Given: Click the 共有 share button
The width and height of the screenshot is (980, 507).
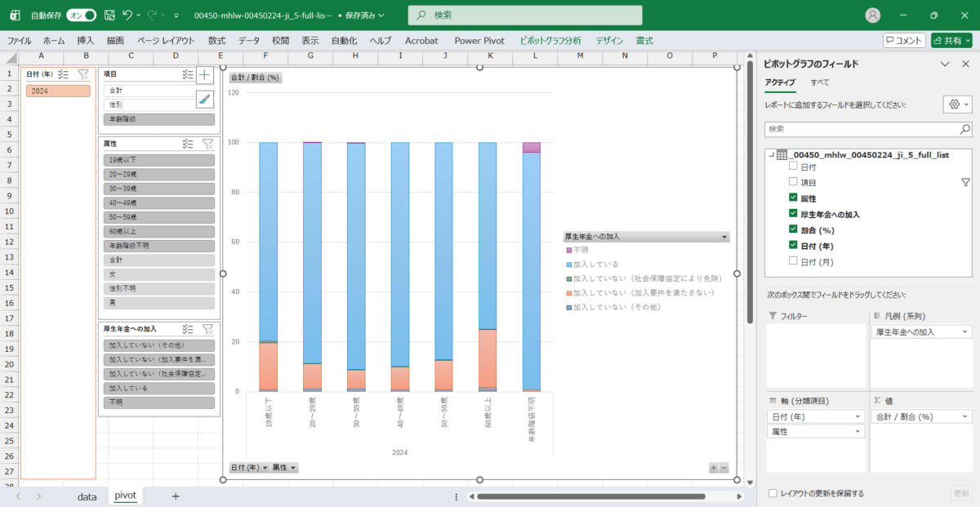Looking at the screenshot, I should pyautogui.click(x=951, y=40).
